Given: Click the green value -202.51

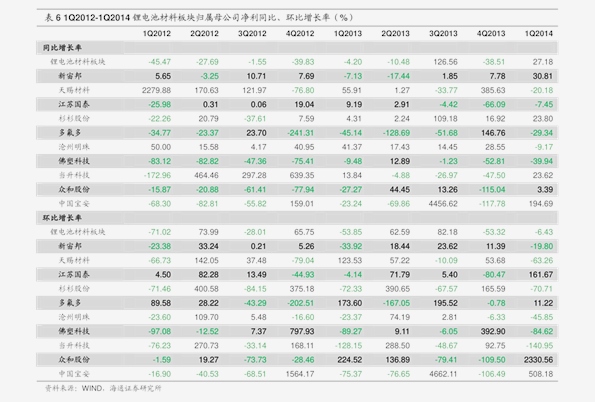Looking at the screenshot, I should pyautogui.click(x=300, y=303).
